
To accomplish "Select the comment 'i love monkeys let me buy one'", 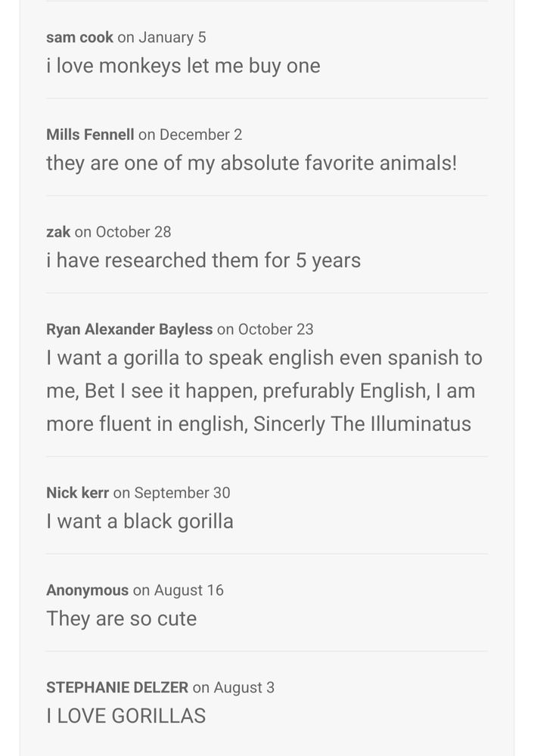I will (x=183, y=66).
